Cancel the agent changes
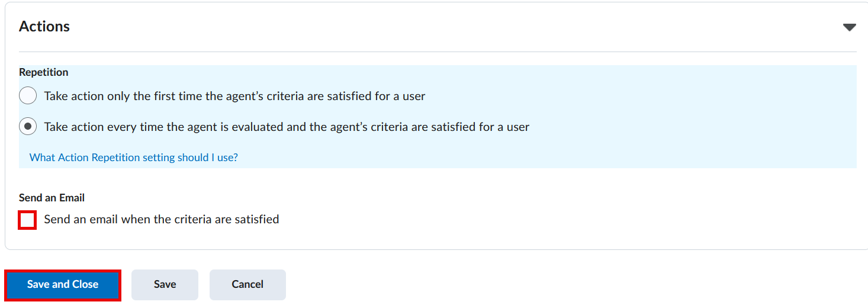The image size is (868, 308). pyautogui.click(x=247, y=285)
